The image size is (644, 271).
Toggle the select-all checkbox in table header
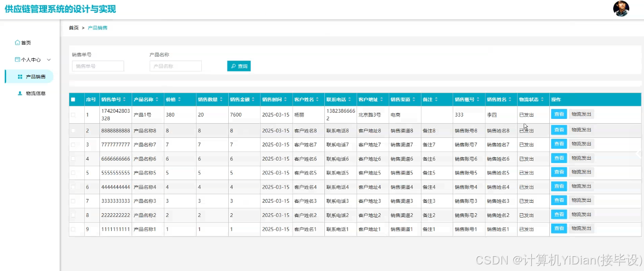73,99
